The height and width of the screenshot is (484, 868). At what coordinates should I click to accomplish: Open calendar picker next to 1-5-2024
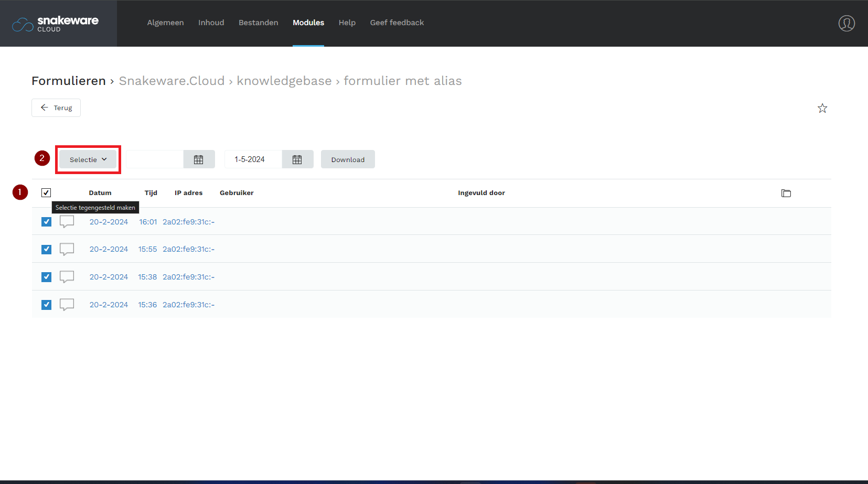[x=297, y=159]
